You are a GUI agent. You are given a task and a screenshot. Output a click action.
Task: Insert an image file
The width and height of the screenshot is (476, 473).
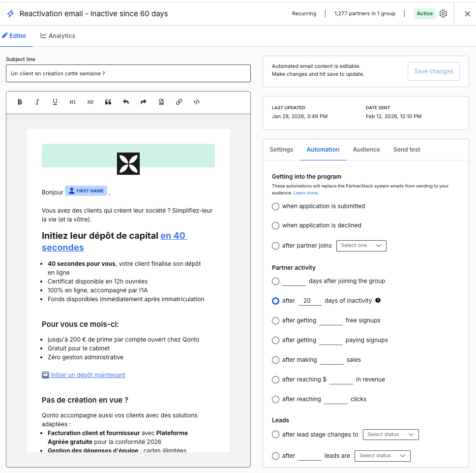point(161,102)
